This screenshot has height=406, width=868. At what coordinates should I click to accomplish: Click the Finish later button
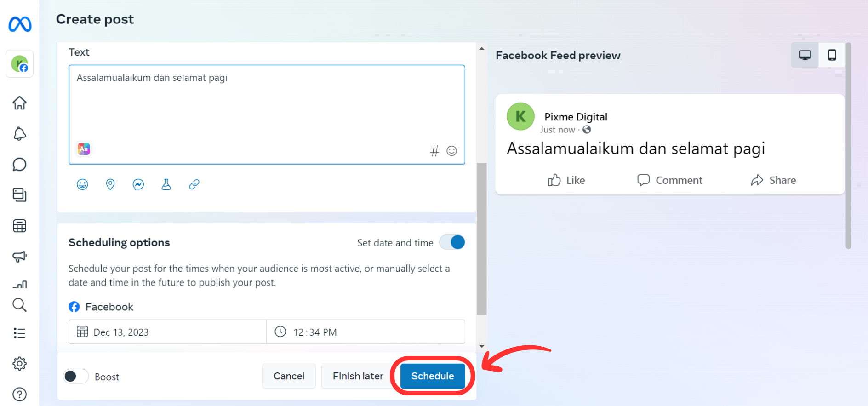[x=358, y=376]
